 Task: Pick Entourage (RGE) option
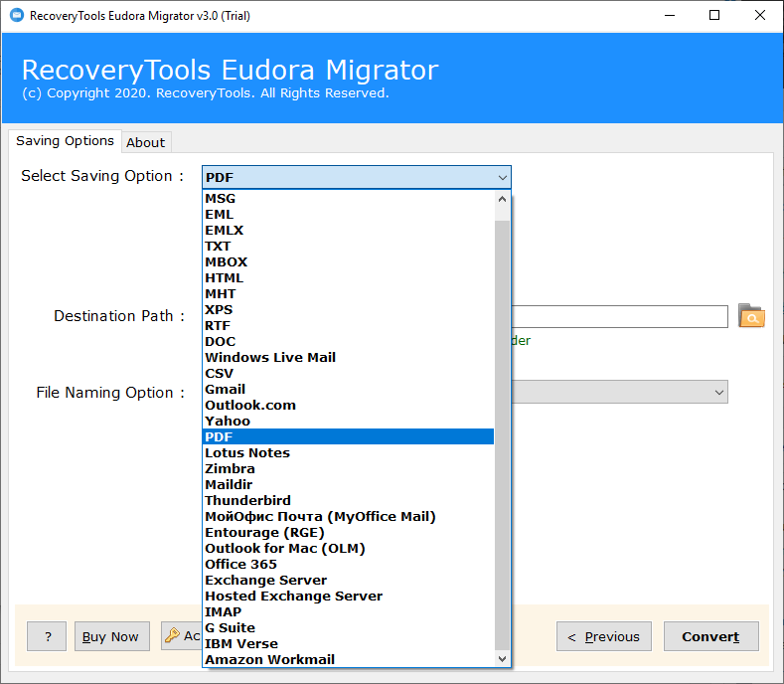(x=349, y=533)
